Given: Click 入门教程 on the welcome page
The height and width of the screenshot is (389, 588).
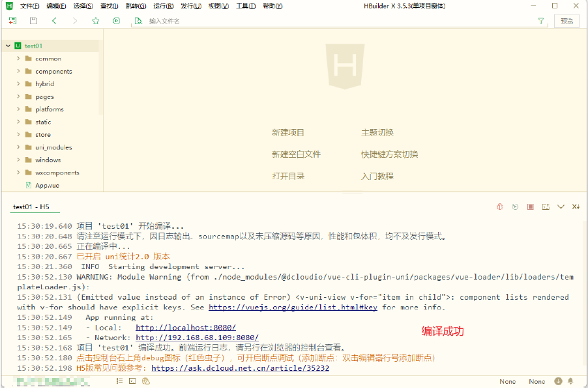Looking at the screenshot, I should pyautogui.click(x=377, y=176).
